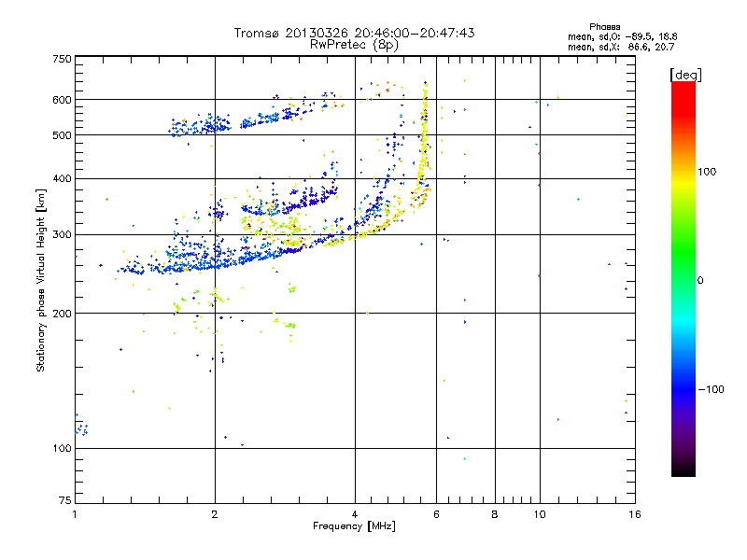Click the x-axis tick label '6'
Viewport: 747px width, 560px height.
pos(436,514)
